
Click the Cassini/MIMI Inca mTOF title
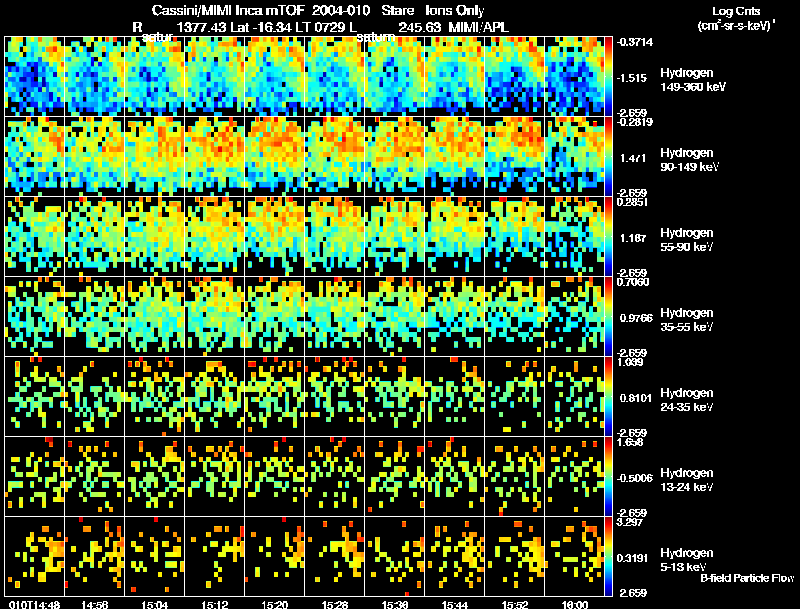click(228, 10)
